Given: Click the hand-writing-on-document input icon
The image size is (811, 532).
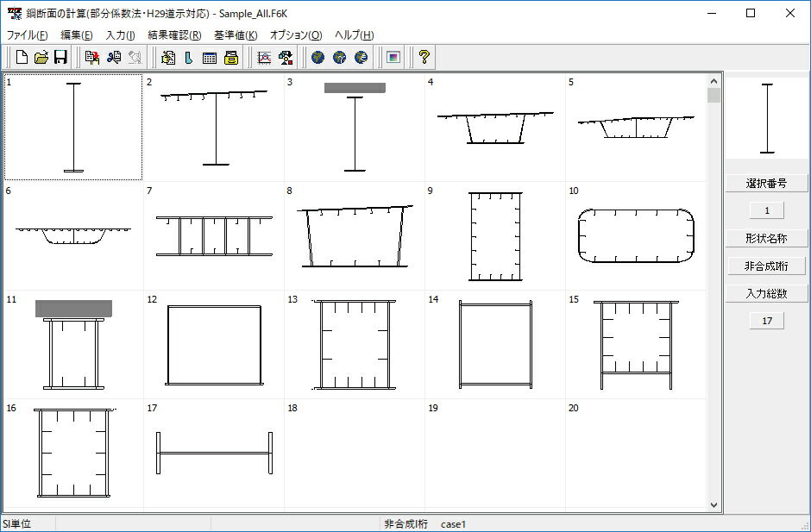Looking at the screenshot, I should click(167, 57).
